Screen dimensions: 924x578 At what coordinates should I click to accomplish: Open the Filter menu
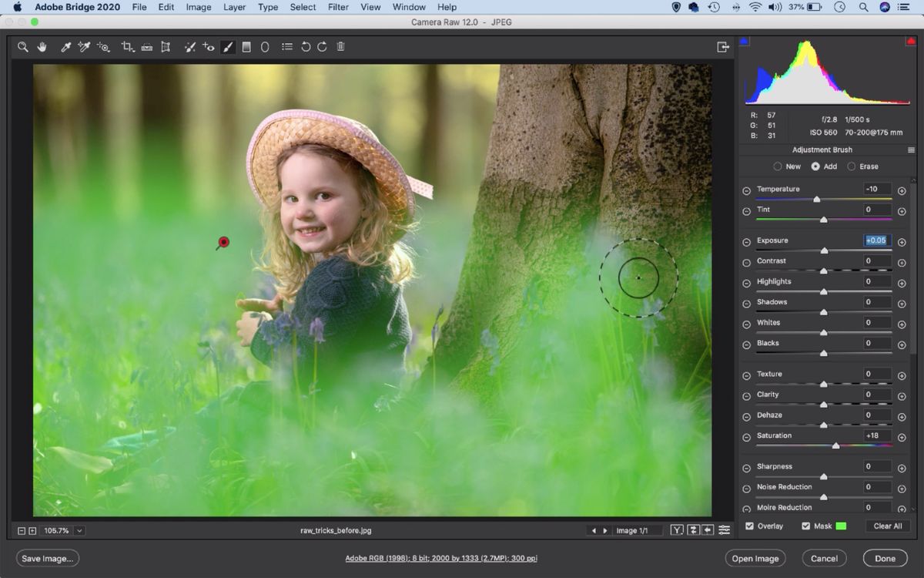[x=338, y=7]
